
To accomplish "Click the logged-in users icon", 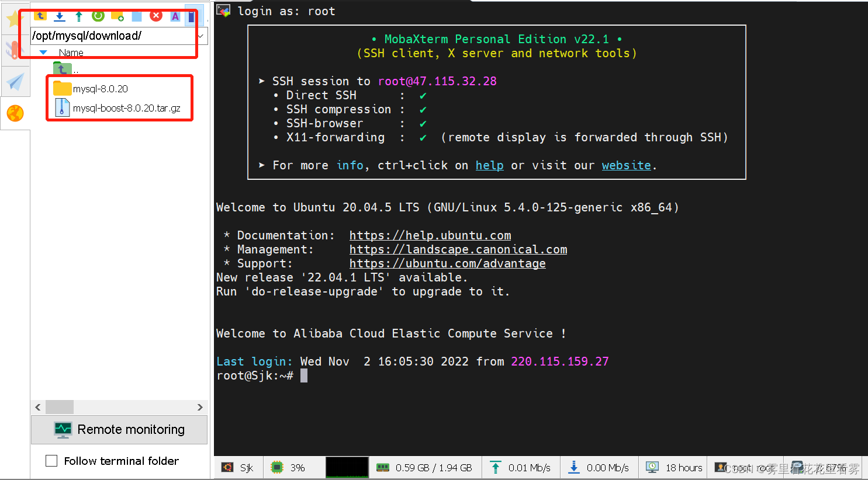I will click(x=721, y=468).
